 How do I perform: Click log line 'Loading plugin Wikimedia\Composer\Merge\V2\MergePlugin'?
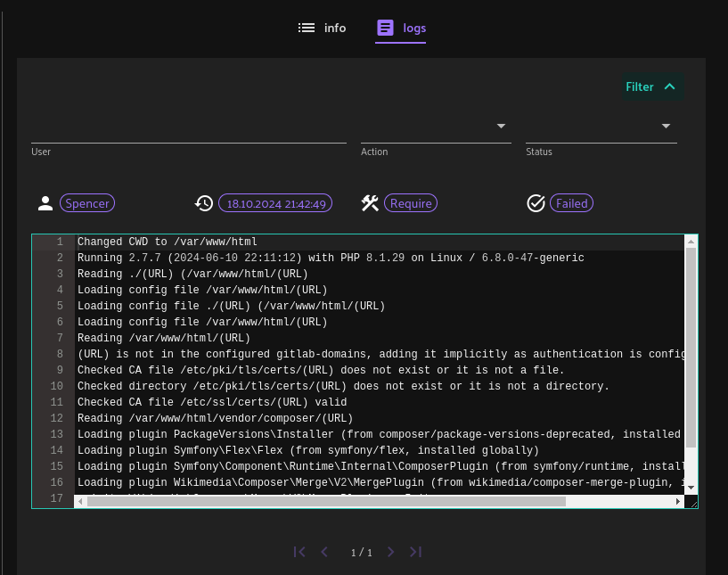point(380,482)
